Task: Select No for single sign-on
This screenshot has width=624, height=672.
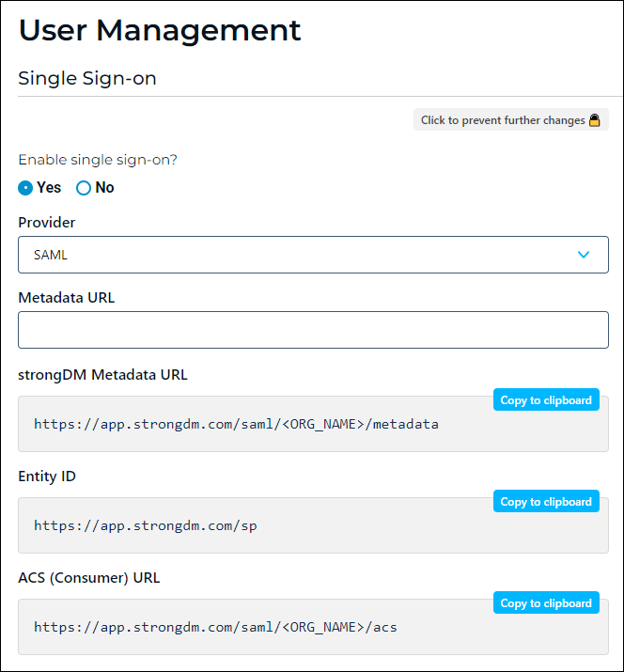Action: click(84, 188)
